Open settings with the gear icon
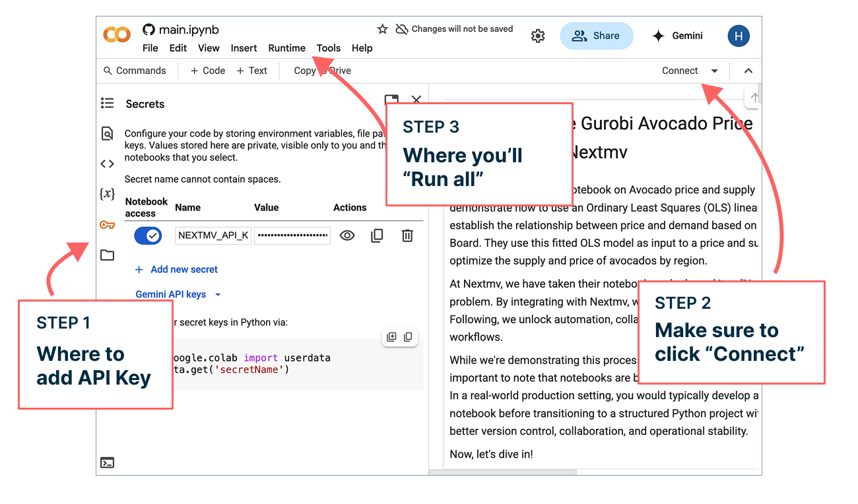This screenshot has width=858, height=504. pyautogui.click(x=538, y=36)
